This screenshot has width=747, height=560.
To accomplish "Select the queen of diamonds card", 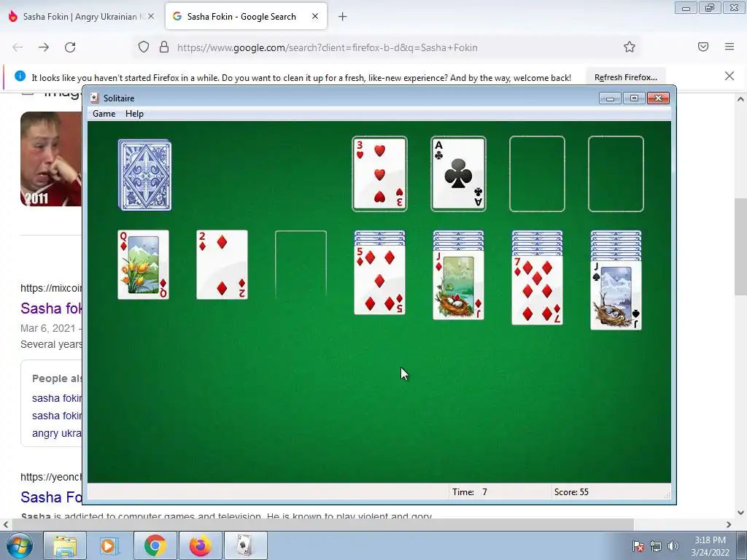I will (144, 265).
